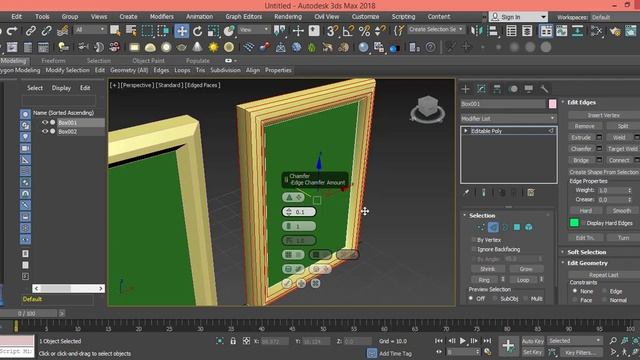
Task: Select the None constraint radio
Action: click(575, 291)
